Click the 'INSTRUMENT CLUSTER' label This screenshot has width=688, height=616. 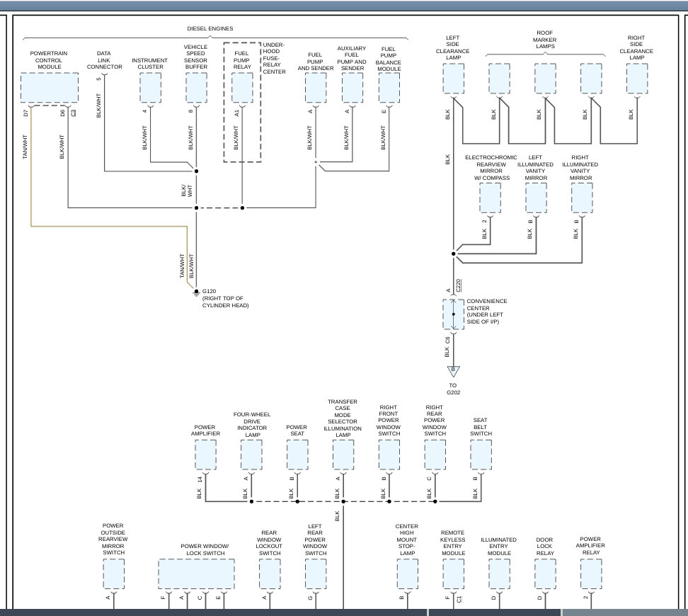coord(150,64)
